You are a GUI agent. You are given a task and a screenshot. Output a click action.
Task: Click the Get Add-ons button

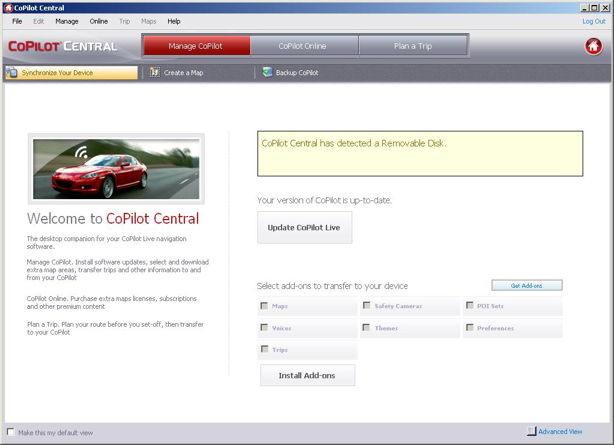tap(527, 286)
